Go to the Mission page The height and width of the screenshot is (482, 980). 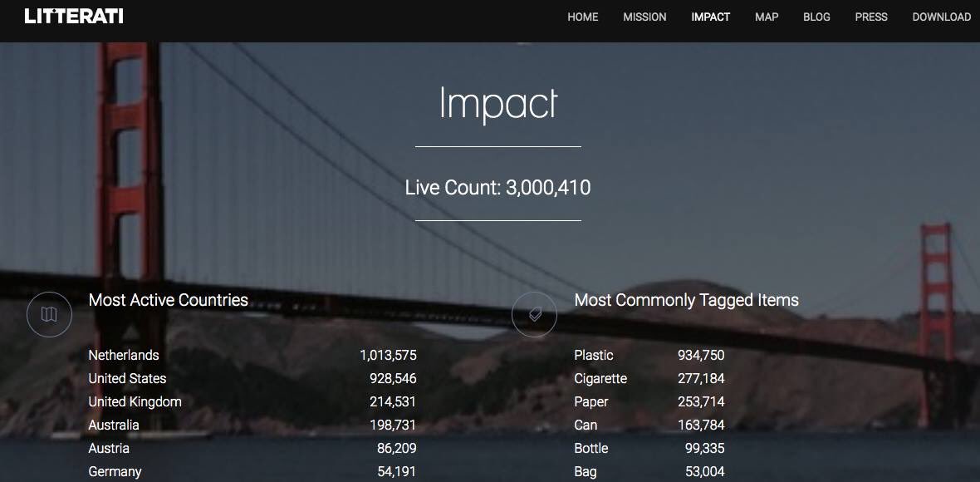pyautogui.click(x=644, y=17)
